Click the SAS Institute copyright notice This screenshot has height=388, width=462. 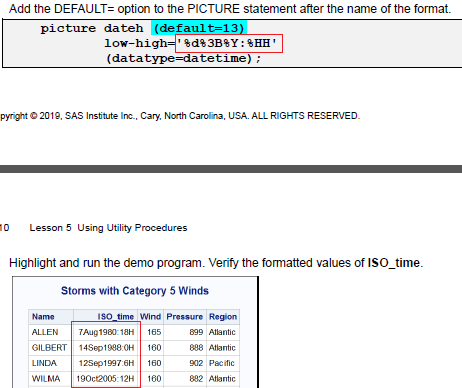coord(180,116)
